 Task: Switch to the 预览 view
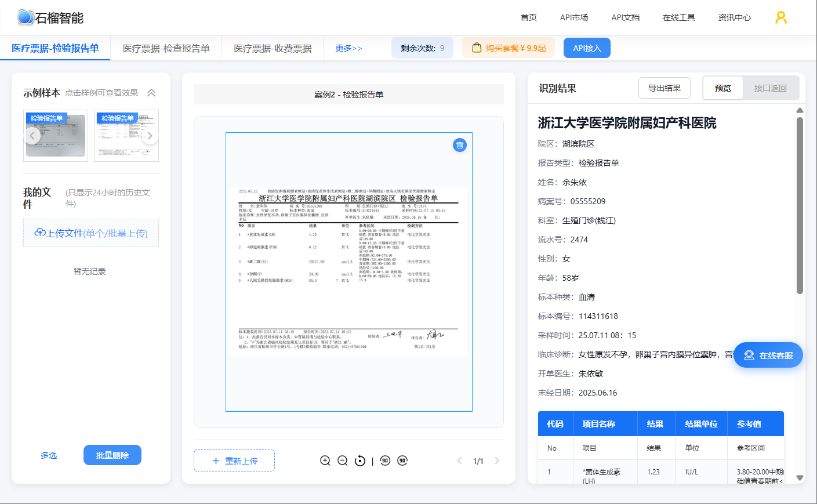click(722, 88)
